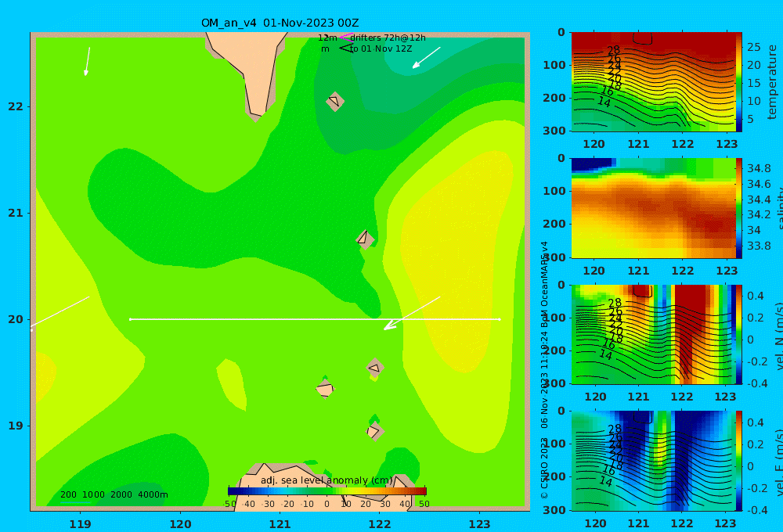Viewport: 783px width, 532px height.
Task: Click the black outlined arrow beside 'to 01 Nov 12Z'
Action: click(345, 49)
